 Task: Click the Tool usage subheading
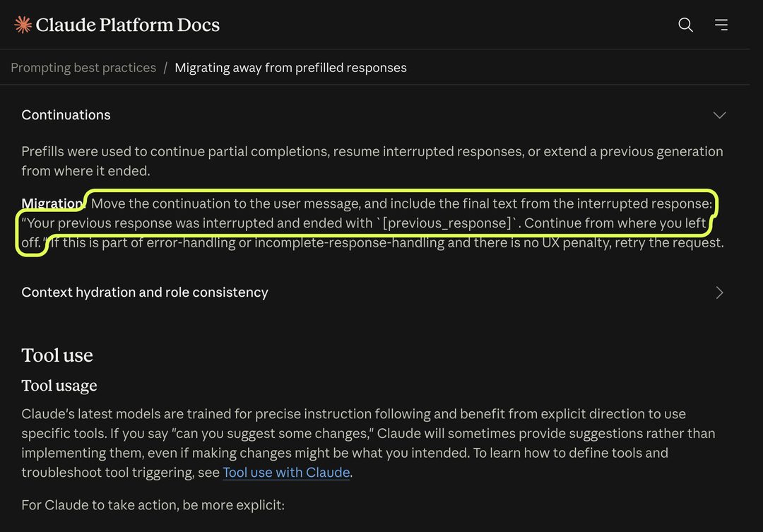tap(59, 386)
